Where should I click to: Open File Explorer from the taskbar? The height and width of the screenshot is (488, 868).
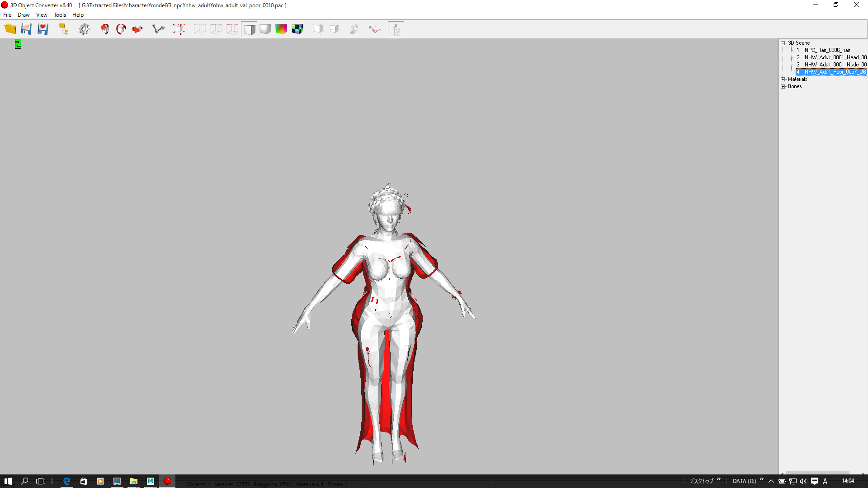point(134,481)
